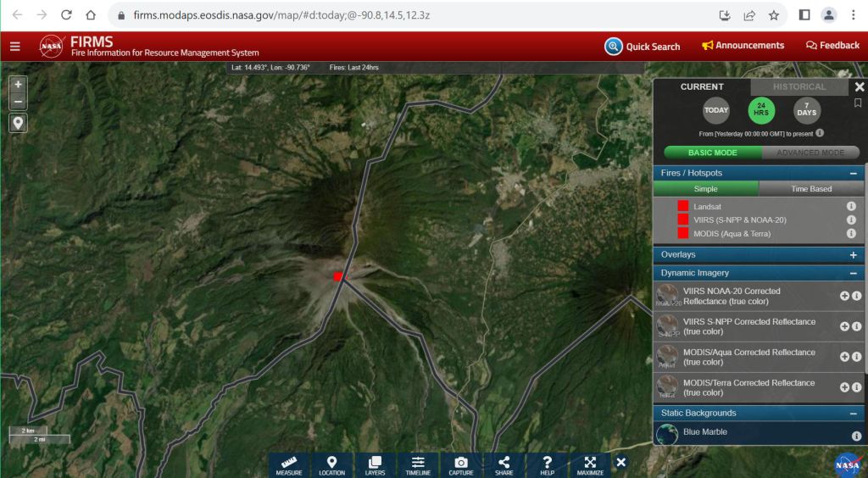
Task: Open the Announcements link
Action: coord(743,46)
